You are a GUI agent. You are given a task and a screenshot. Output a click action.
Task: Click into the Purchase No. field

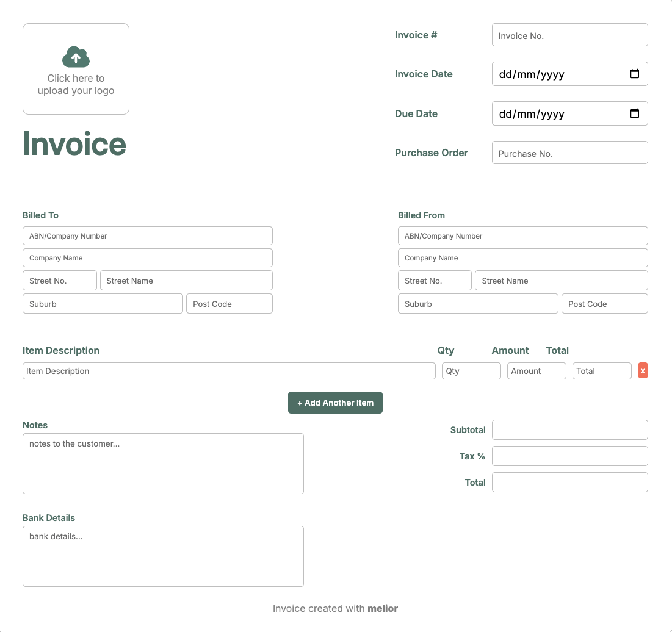pos(569,153)
